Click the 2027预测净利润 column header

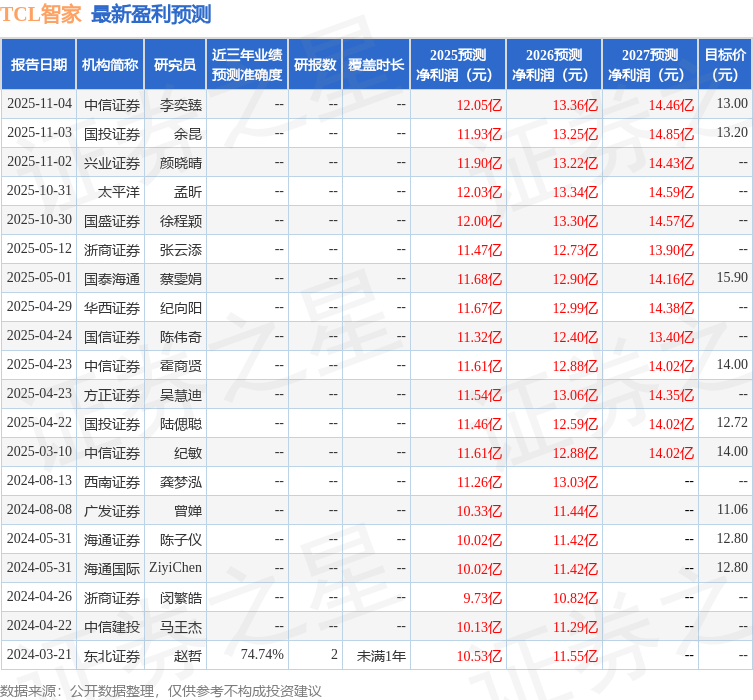coord(649,65)
